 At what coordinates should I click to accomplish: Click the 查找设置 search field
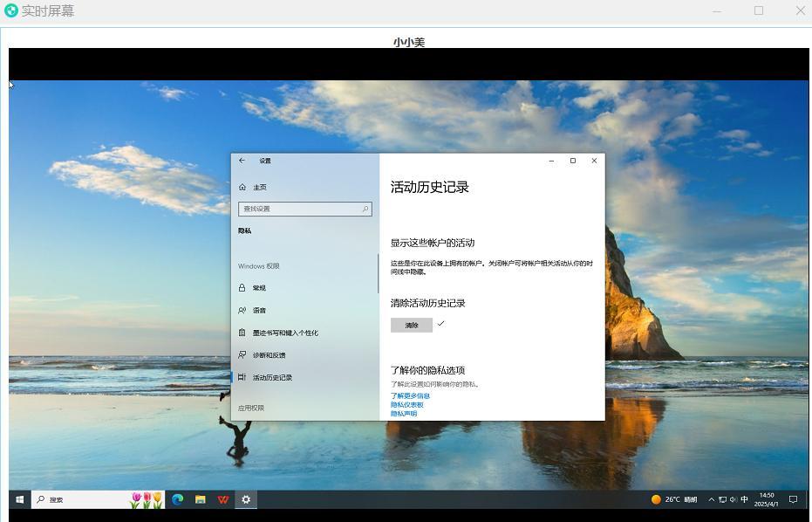click(x=299, y=209)
